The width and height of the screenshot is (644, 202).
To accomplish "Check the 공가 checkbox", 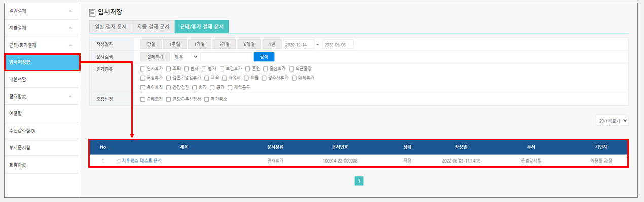I will 212,87.
